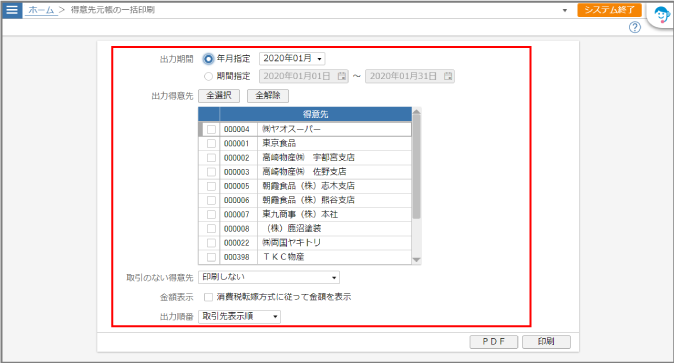Click the customer list scrollbar down arrow
Screen dimensions: 674x363
pyautogui.click(x=416, y=260)
